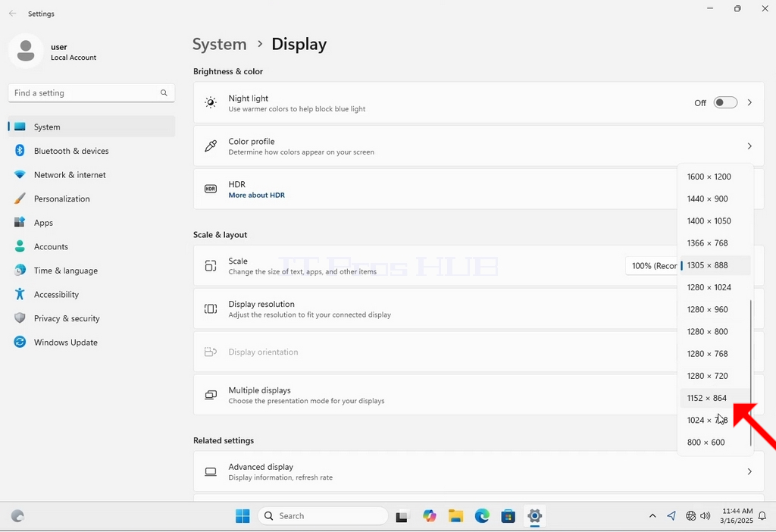Open the Windows Start button
This screenshot has width=776, height=532.
tap(242, 516)
